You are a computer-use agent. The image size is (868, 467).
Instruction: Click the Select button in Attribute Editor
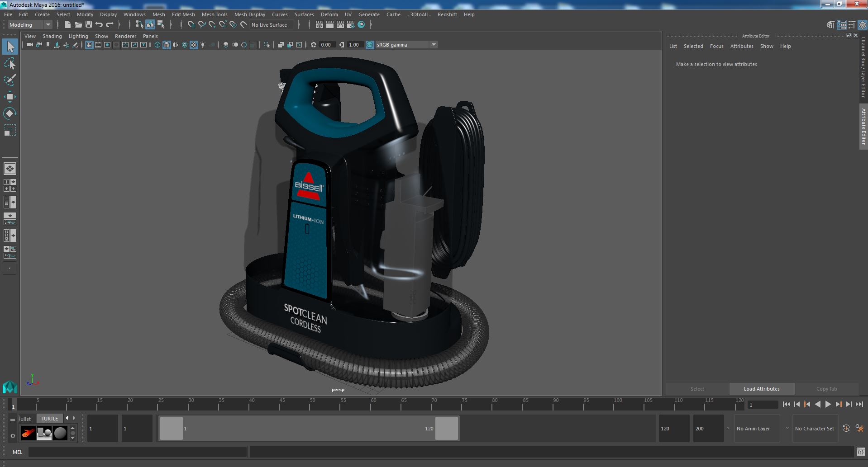697,389
